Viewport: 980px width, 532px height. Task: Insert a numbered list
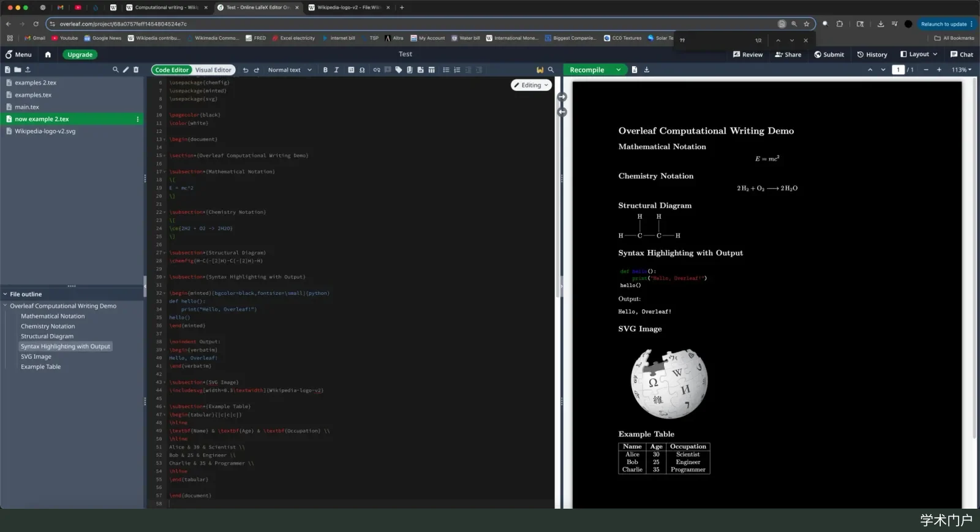tap(457, 70)
